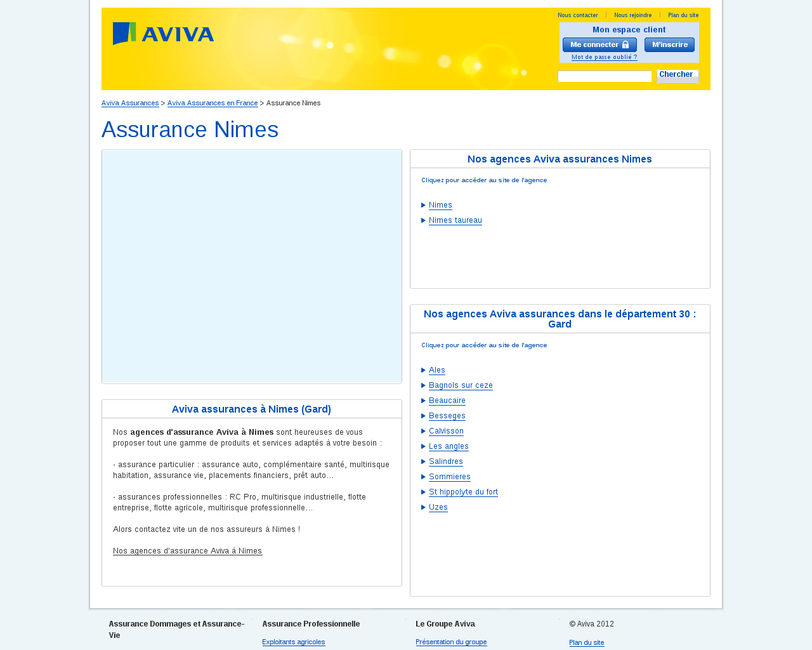Click arrow bullet beside Uzes

coord(424,507)
